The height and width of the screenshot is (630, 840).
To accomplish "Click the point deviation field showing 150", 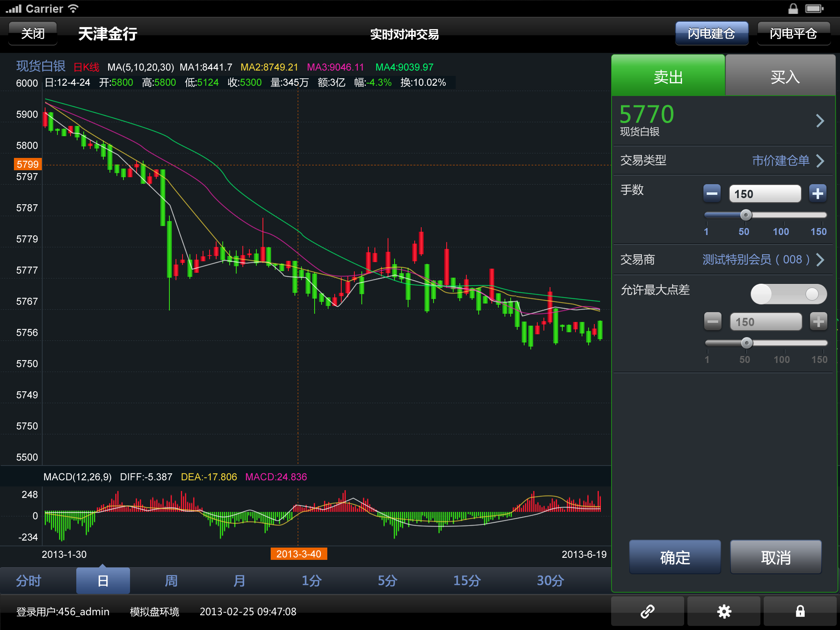I will pyautogui.click(x=766, y=322).
